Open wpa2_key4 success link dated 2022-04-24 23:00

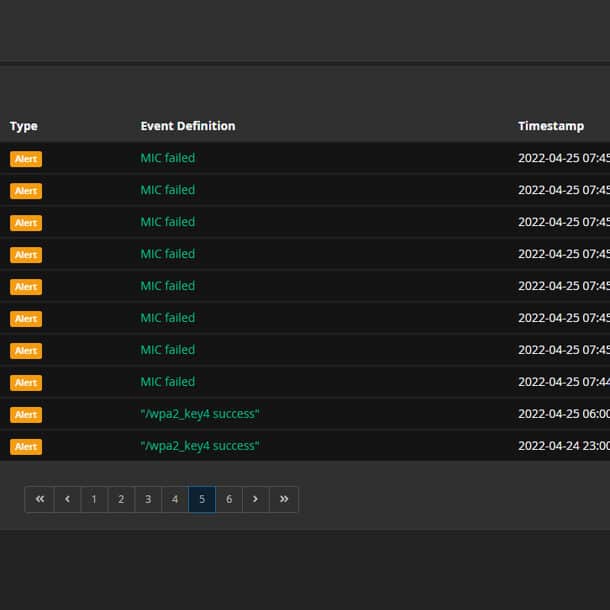click(200, 446)
